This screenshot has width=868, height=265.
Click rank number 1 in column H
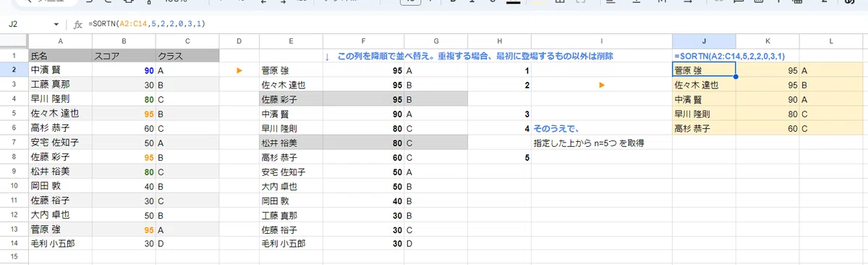pos(499,71)
